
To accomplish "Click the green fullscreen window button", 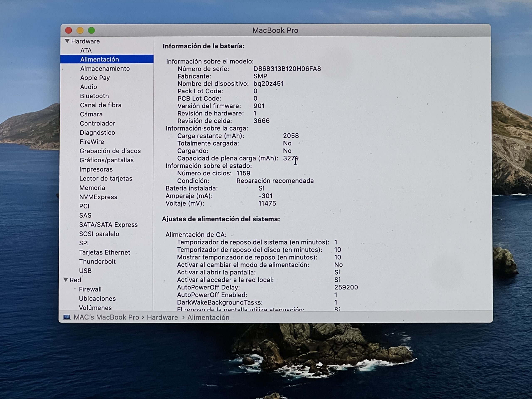I will (x=91, y=30).
